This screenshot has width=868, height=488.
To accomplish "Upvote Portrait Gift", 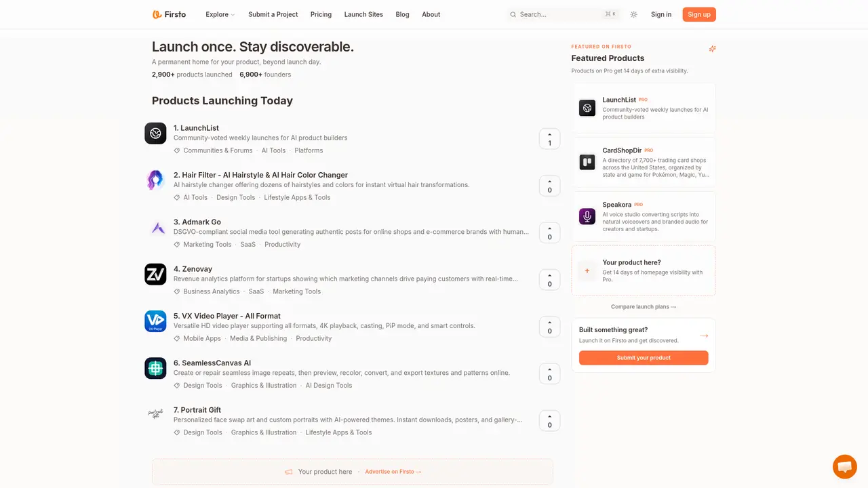I will 549,421.
